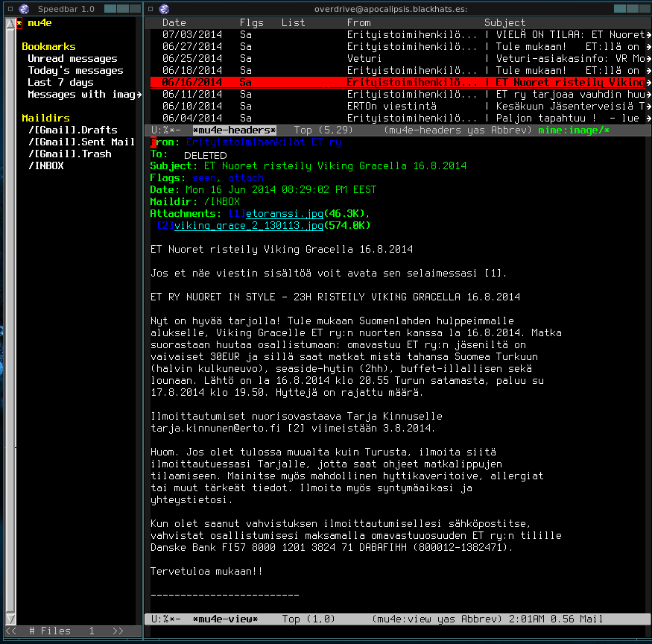Open Last 7 days bookmark
The width and height of the screenshot is (652, 644).
[x=60, y=83]
